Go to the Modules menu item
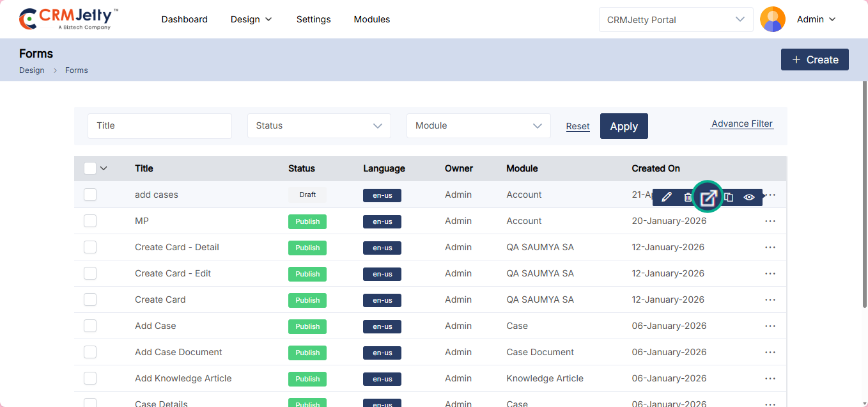Image resolution: width=868 pixels, height=407 pixels. 372,19
